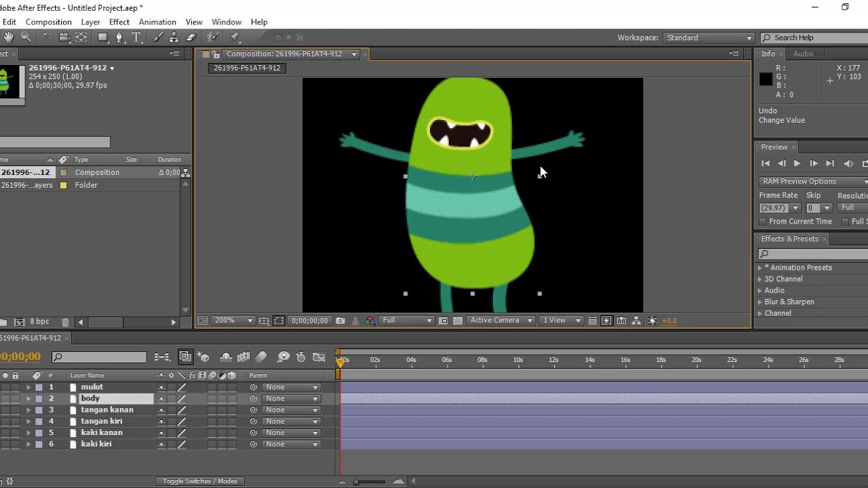Open the 1 View layout dropdown
Image resolution: width=868 pixels, height=488 pixels.
coord(561,321)
